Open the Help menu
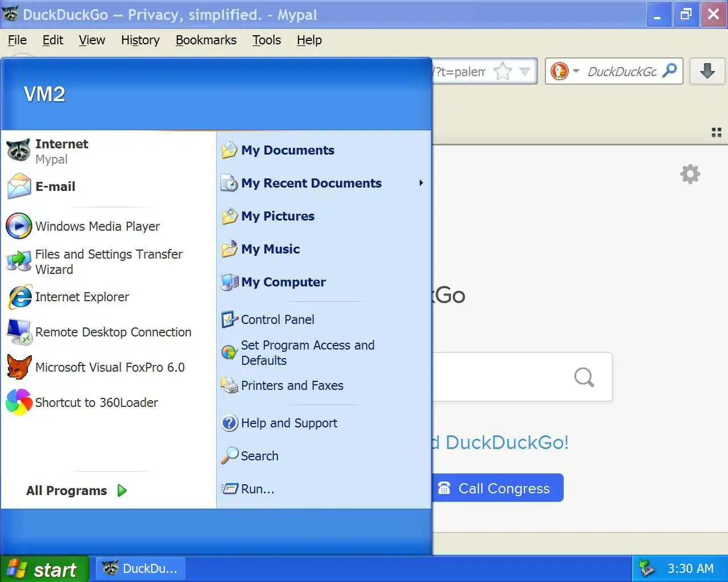 [x=309, y=40]
